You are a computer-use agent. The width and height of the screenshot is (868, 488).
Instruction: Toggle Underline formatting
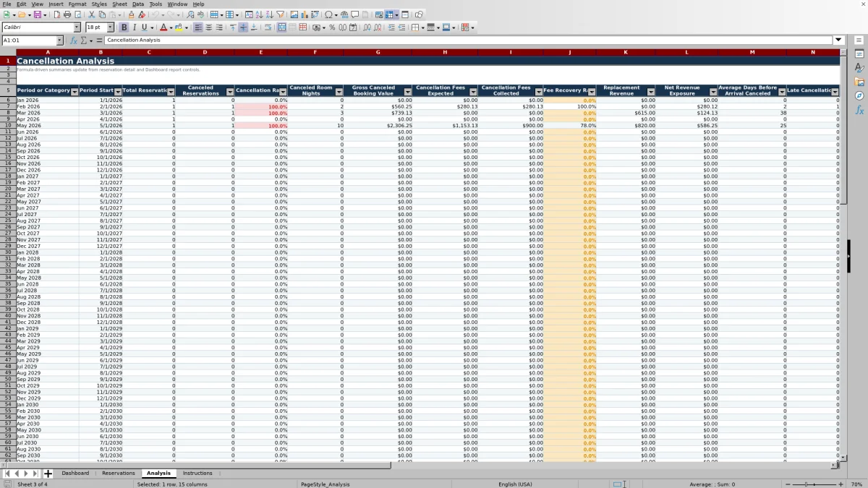pos(144,27)
